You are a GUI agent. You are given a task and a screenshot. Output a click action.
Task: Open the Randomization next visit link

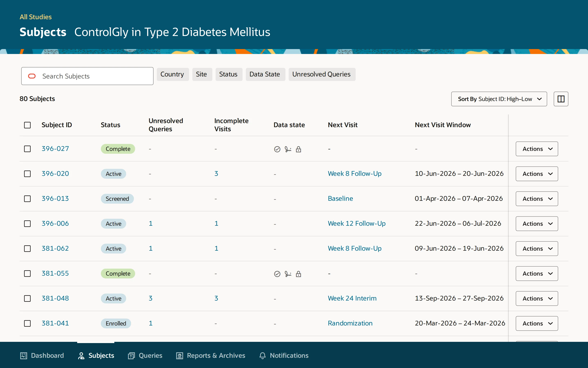pyautogui.click(x=350, y=323)
